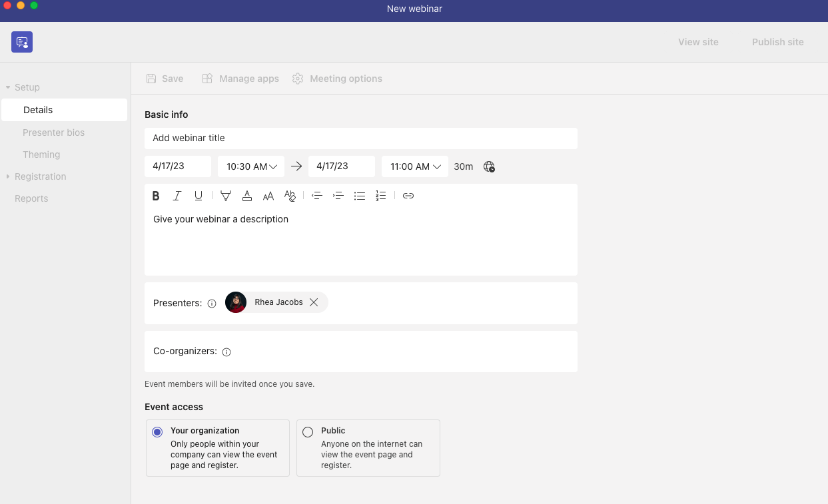Click the Publish site button

(777, 42)
